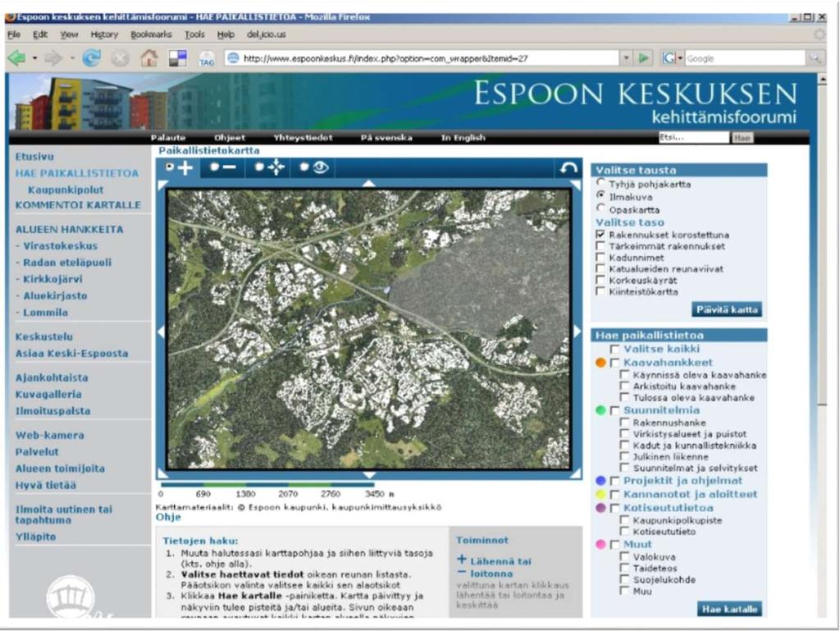The height and width of the screenshot is (631, 840).
Task: Open the Tools menu
Action: [194, 34]
